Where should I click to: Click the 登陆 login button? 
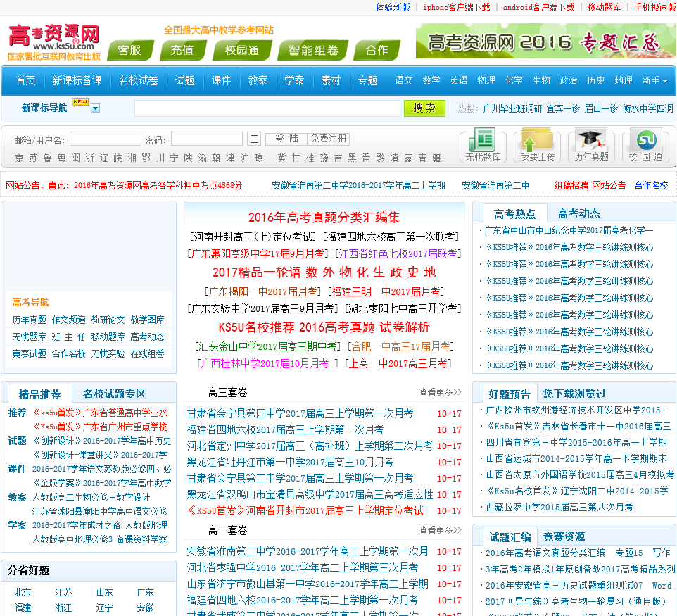point(286,139)
